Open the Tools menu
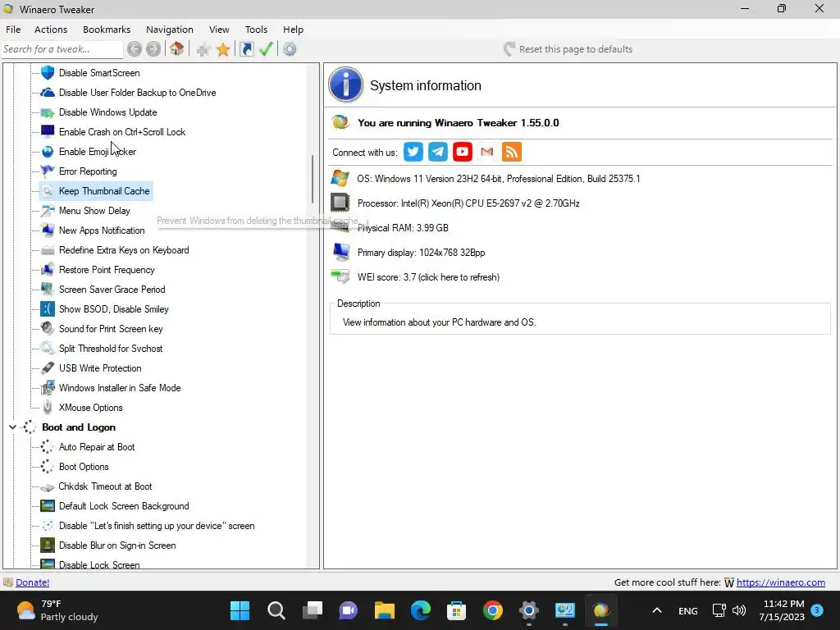 tap(256, 30)
